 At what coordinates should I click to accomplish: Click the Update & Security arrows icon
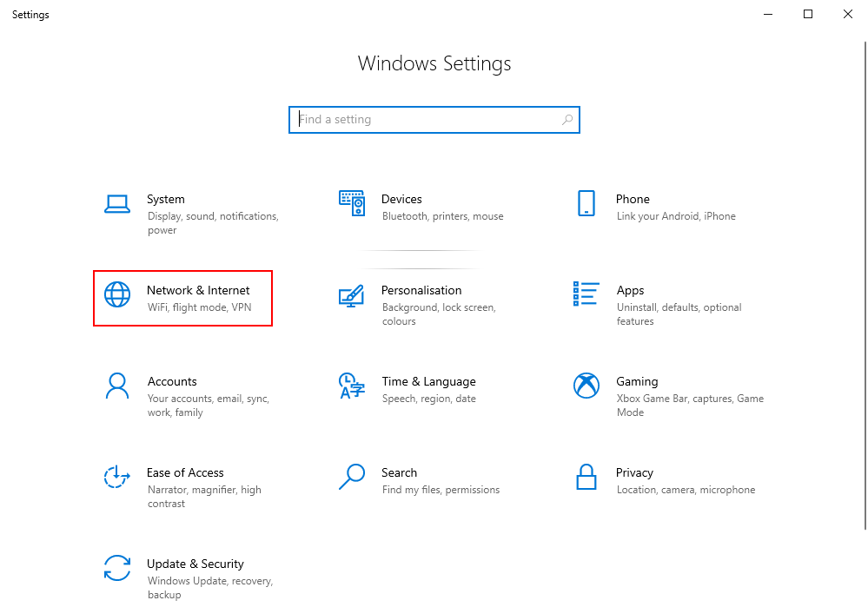(117, 568)
